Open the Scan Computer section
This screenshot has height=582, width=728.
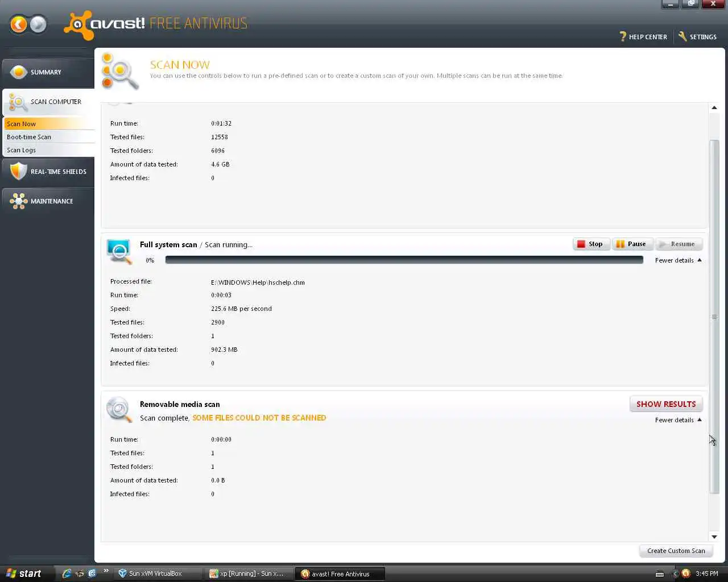48,102
